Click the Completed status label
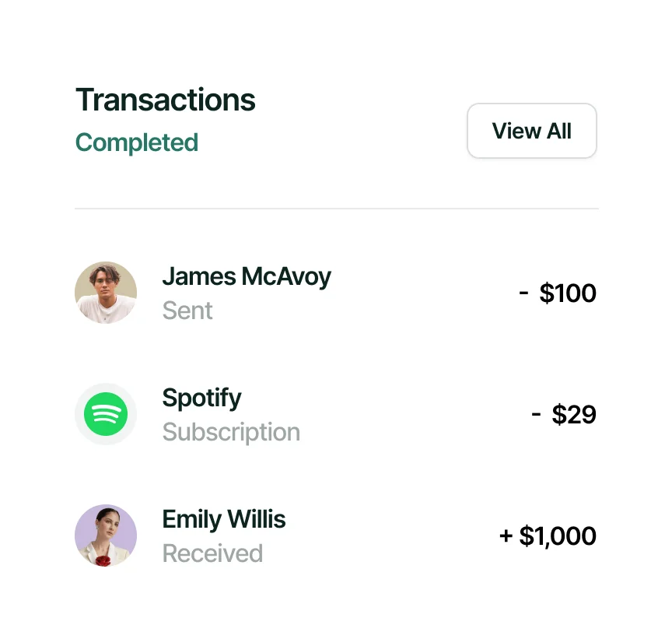672x632 pixels. (137, 143)
